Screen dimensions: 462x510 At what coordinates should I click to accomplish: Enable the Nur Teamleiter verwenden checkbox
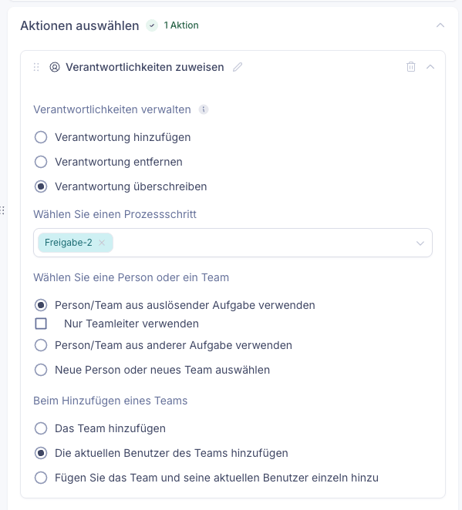click(x=41, y=323)
